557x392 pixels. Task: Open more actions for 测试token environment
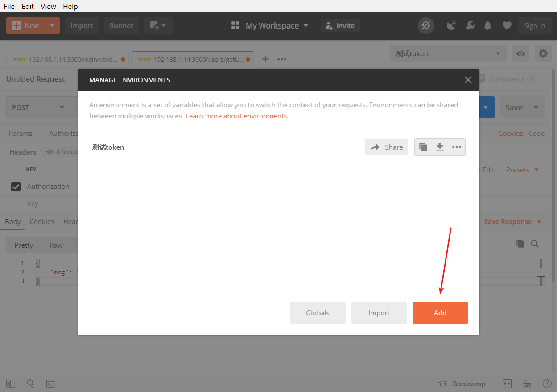457,147
